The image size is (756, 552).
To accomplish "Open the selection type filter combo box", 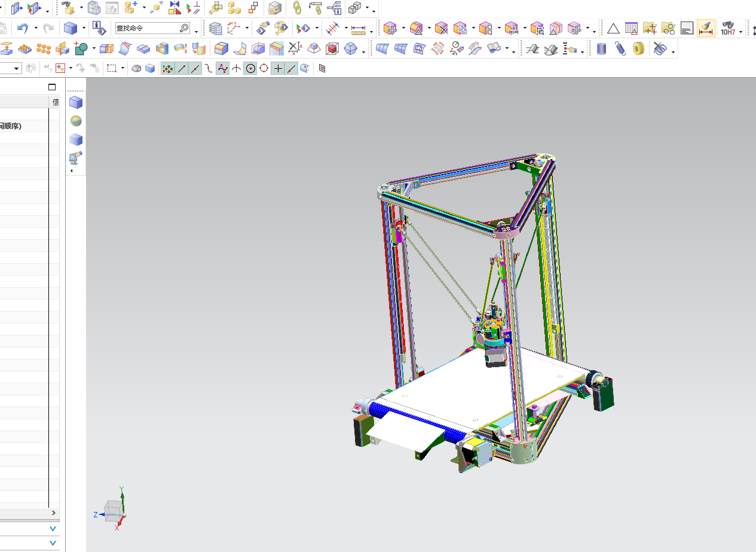I will pyautogui.click(x=11, y=69).
